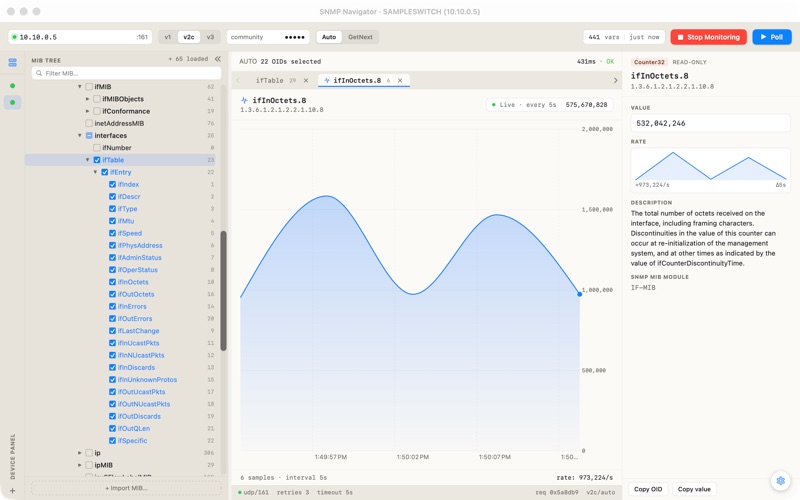The height and width of the screenshot is (500, 800).
Task: Expand the ifMIBObjects node
Action: (87, 99)
